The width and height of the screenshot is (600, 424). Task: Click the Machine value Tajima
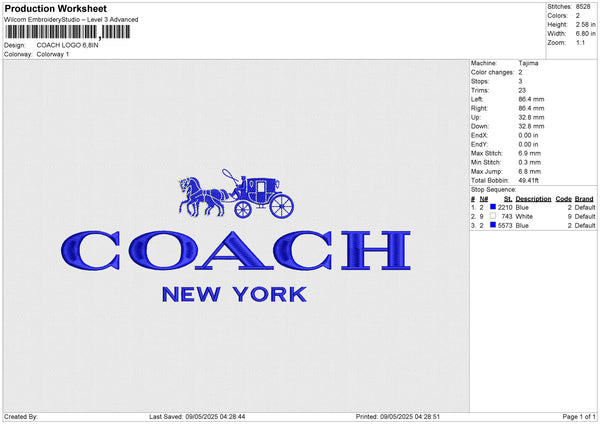click(x=528, y=63)
